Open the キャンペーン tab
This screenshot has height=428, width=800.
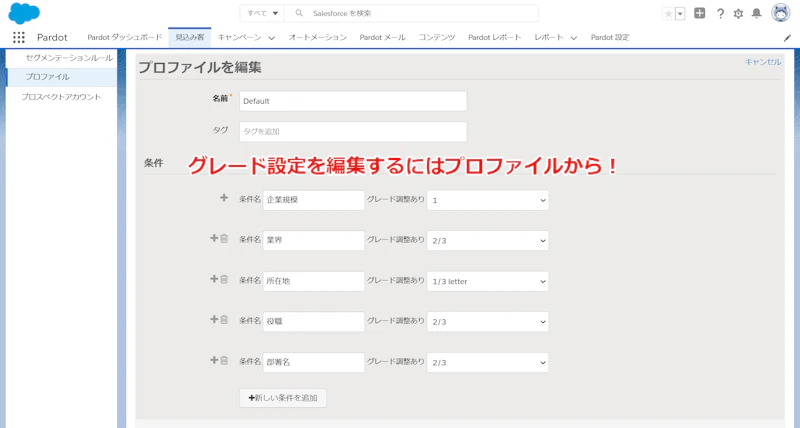click(x=239, y=37)
